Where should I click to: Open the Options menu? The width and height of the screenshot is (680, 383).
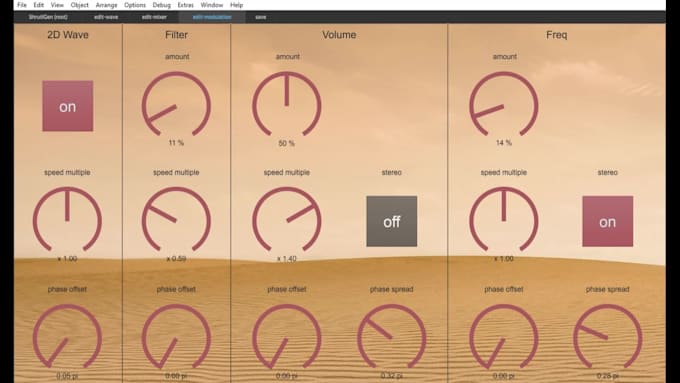135,5
